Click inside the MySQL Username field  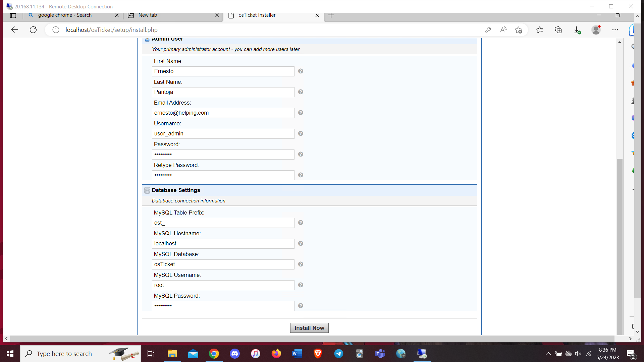[x=223, y=285]
